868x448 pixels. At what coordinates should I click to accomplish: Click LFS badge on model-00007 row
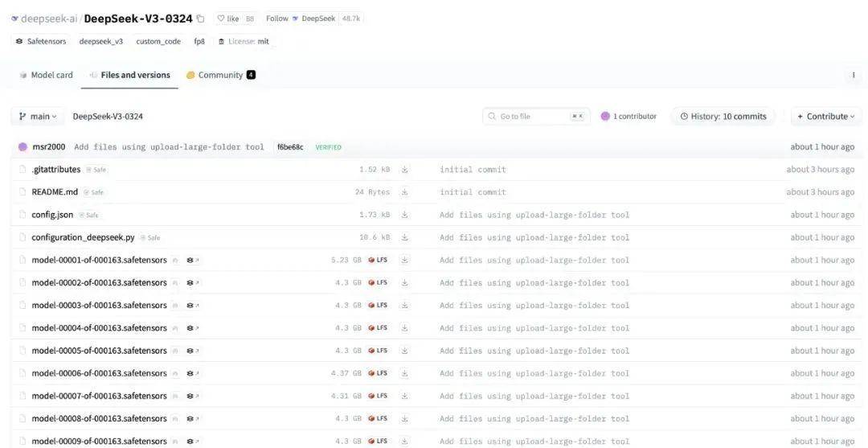[x=378, y=396]
